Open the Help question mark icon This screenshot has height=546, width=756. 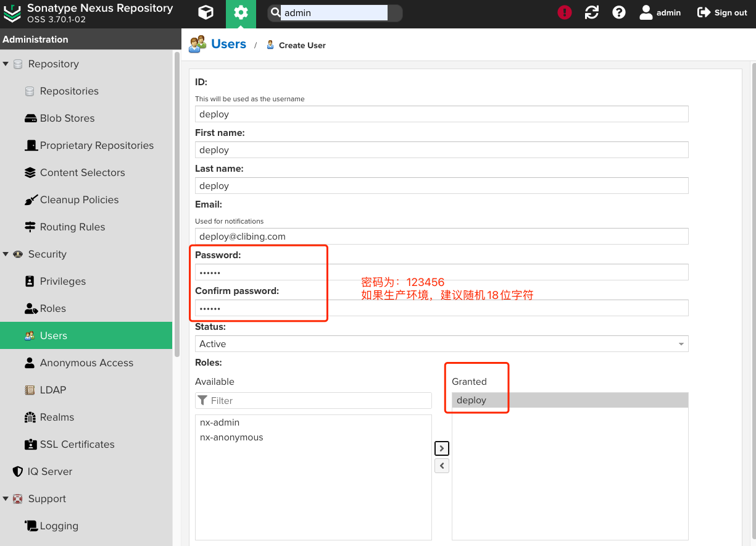pos(619,12)
